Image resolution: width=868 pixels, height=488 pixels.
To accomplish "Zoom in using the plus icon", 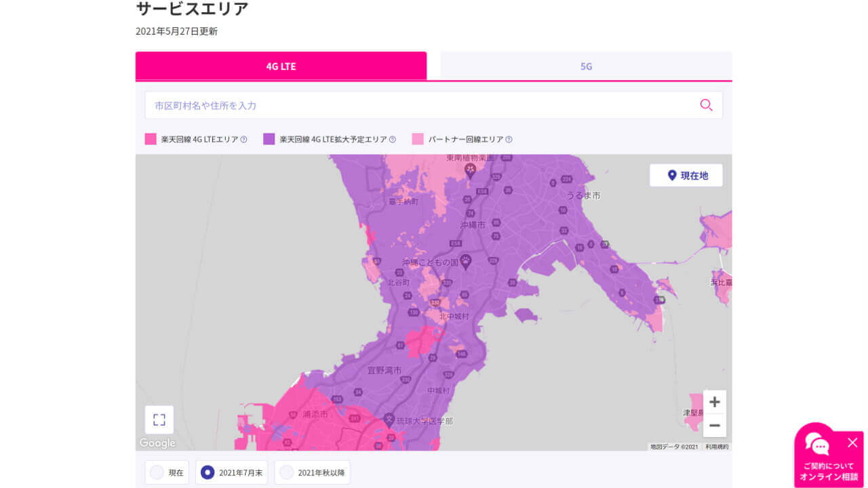I will (x=714, y=401).
